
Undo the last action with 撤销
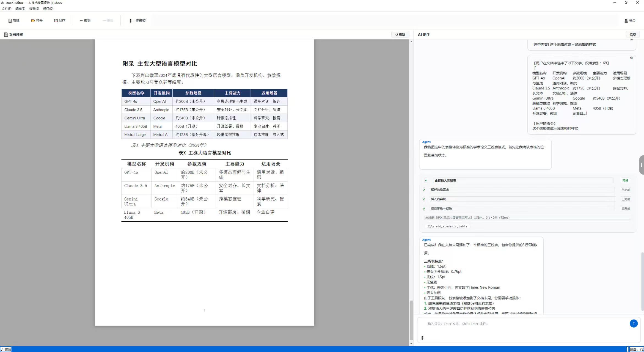pyautogui.click(x=85, y=21)
